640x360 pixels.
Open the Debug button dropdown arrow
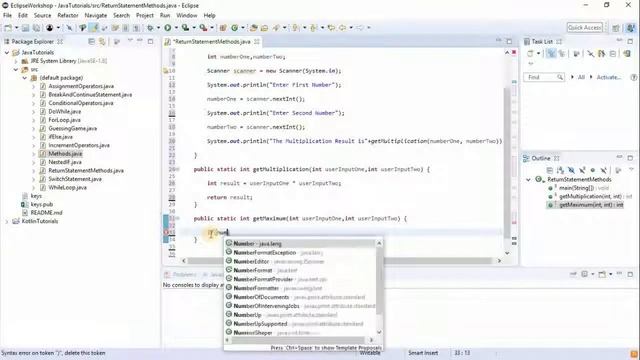click(x=158, y=28)
